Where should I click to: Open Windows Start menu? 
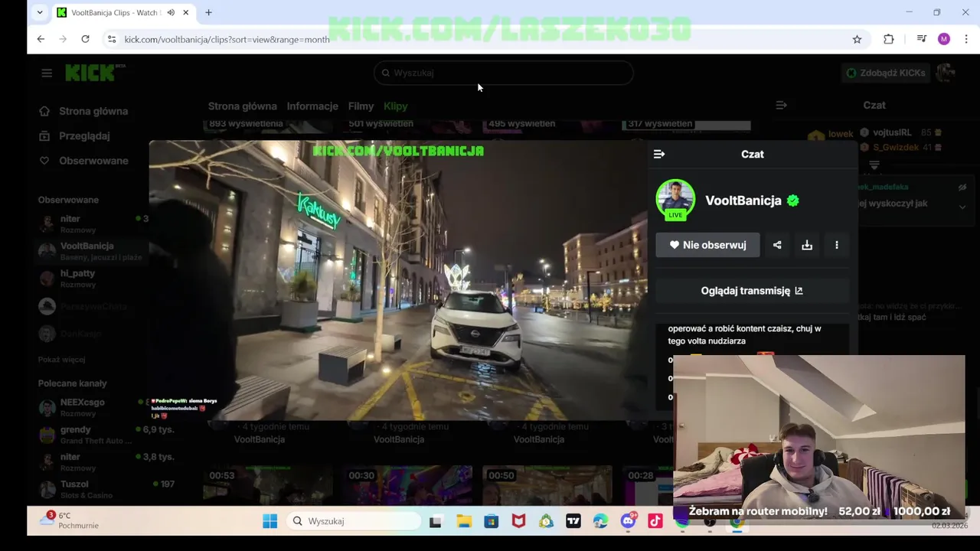click(269, 521)
